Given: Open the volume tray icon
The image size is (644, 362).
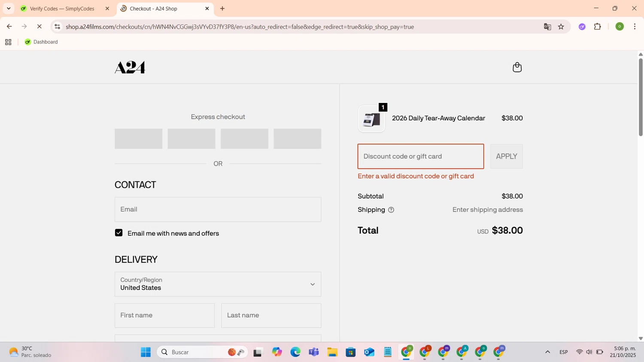Looking at the screenshot, I should click(x=589, y=352).
